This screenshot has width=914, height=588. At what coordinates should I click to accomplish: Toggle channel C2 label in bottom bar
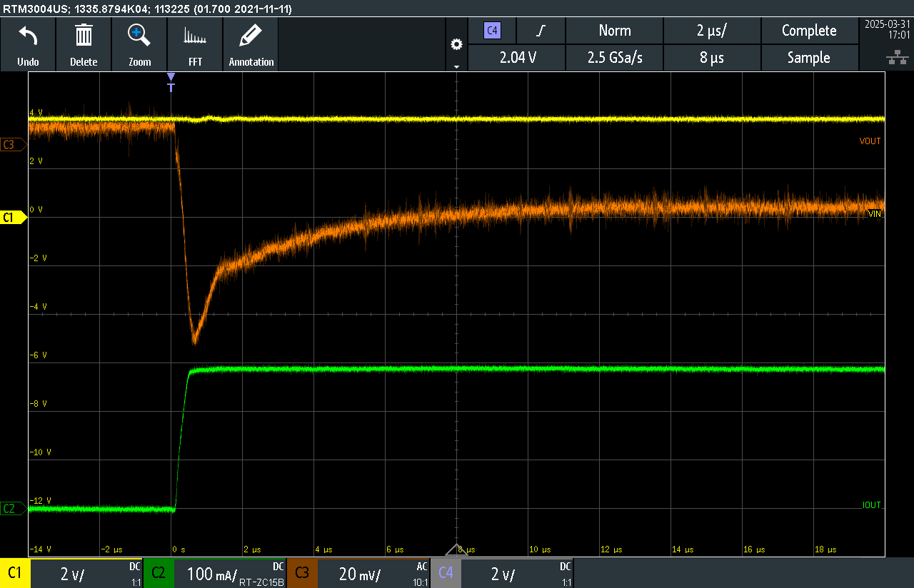(159, 573)
